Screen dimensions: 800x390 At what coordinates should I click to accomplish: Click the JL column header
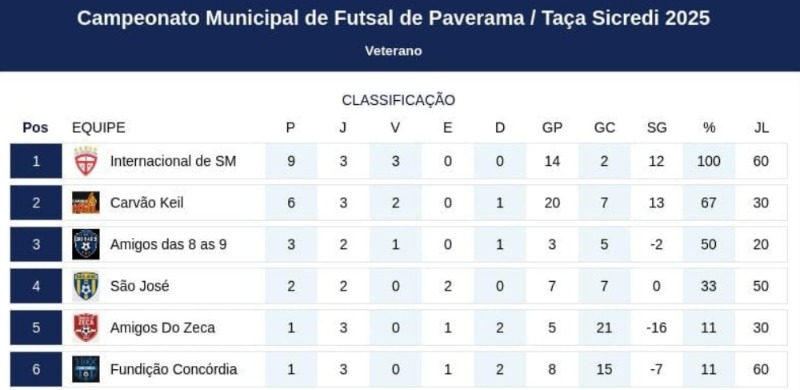click(761, 128)
